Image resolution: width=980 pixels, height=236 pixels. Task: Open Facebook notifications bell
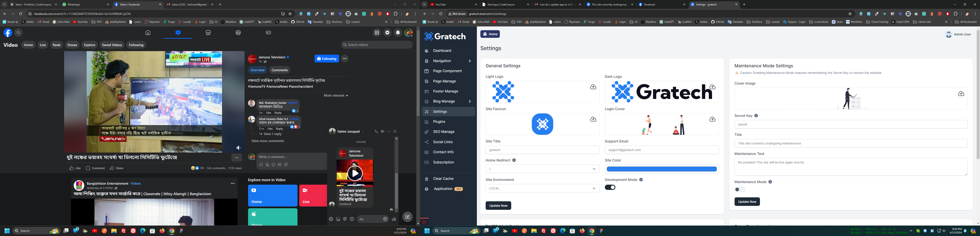point(398,33)
